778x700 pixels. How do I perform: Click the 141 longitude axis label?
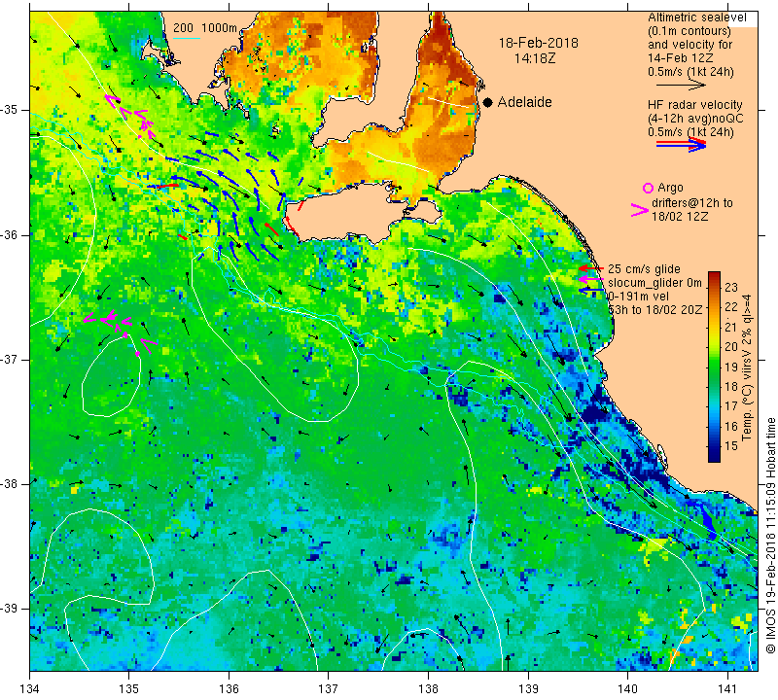click(x=727, y=688)
